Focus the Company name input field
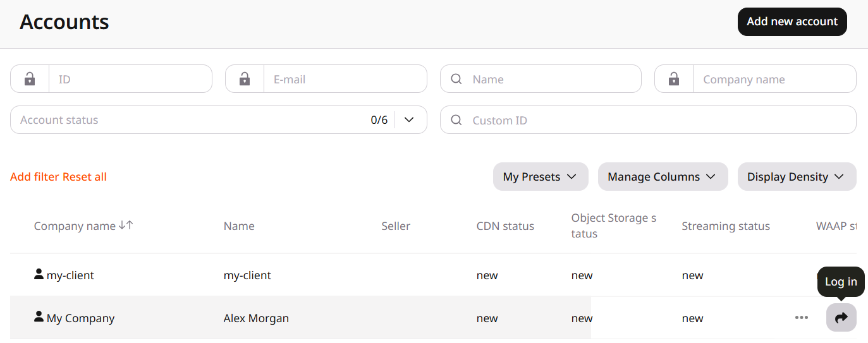868x343 pixels. tap(774, 79)
